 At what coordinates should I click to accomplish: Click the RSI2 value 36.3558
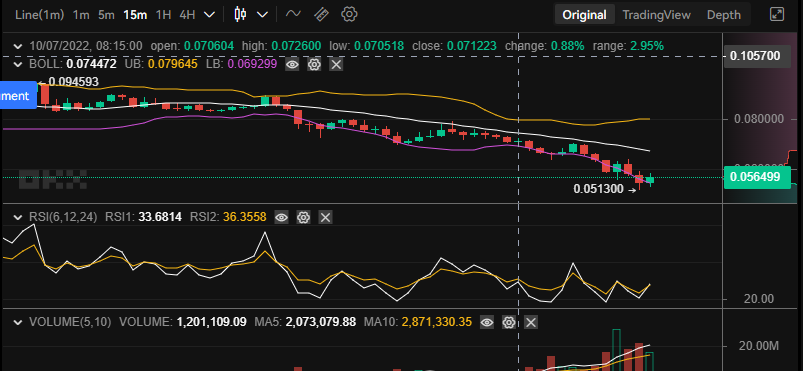(x=245, y=217)
